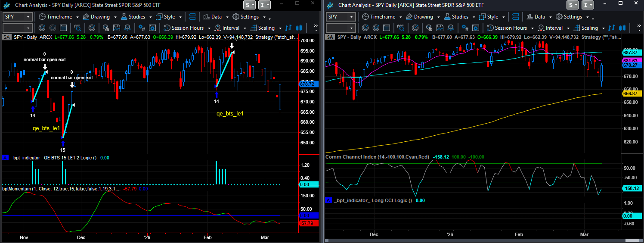The height and width of the screenshot is (243, 644).
Task: Open Scaling dropdown in left window
Action: (x=266, y=28)
